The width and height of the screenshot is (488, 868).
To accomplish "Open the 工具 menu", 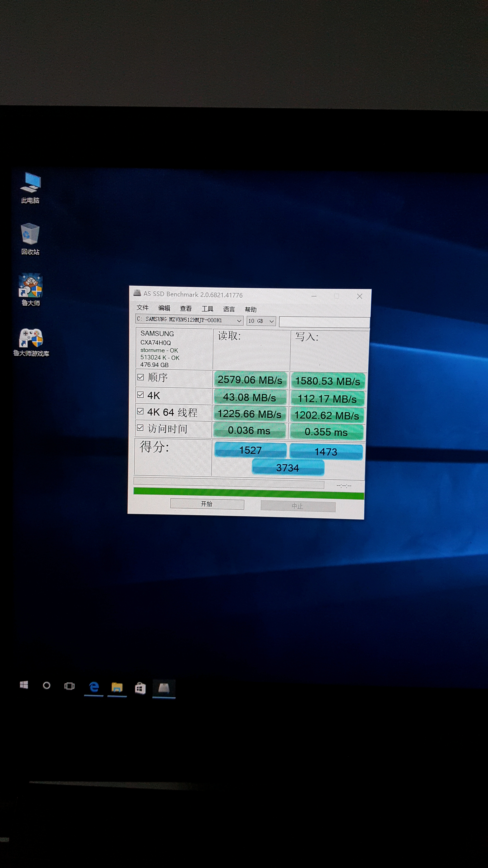I will pos(207,309).
